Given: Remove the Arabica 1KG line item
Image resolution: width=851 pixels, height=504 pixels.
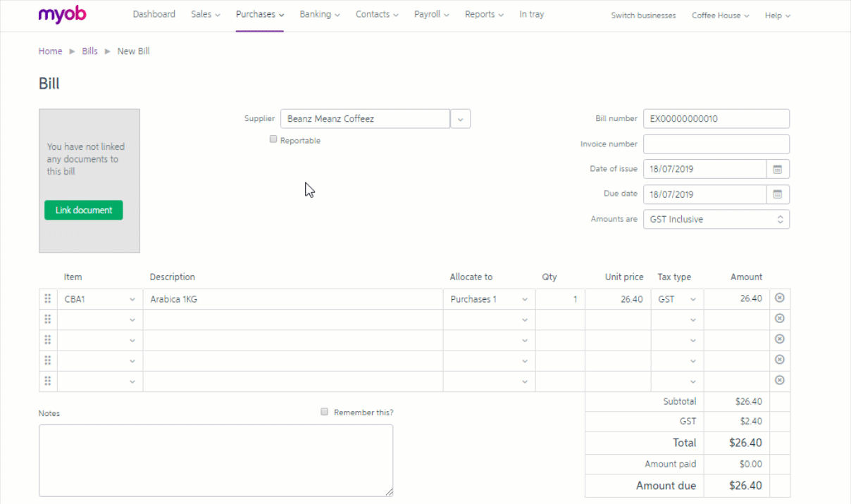Looking at the screenshot, I should click(779, 298).
